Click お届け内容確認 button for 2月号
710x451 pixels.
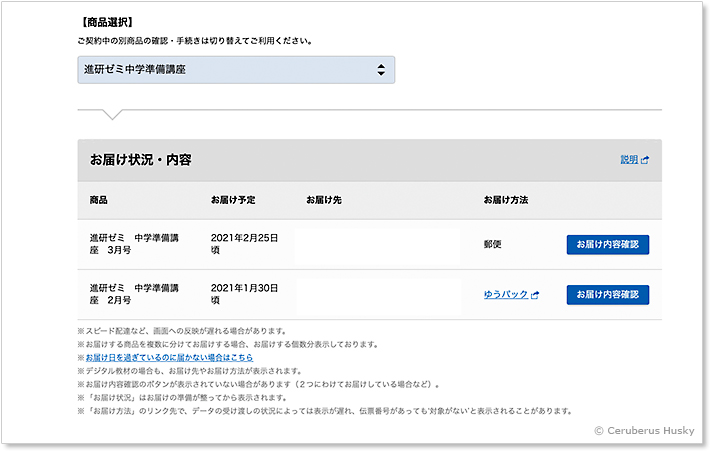608,295
